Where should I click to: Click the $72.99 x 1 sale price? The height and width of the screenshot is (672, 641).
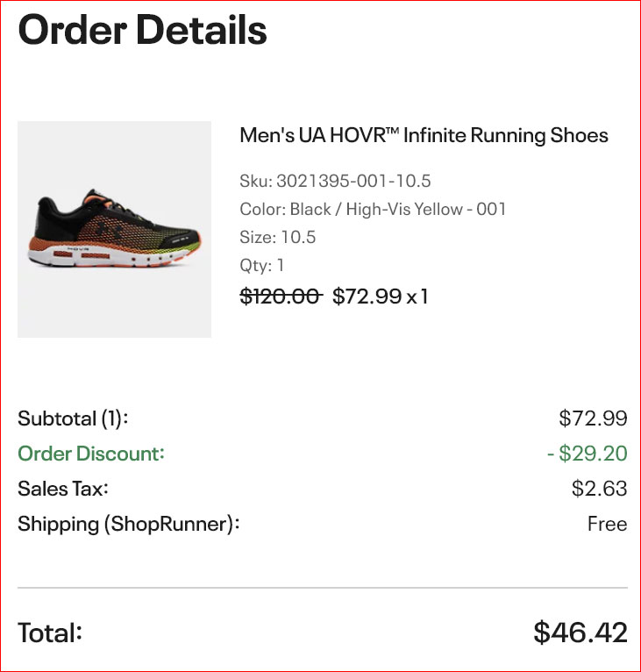[x=380, y=297]
